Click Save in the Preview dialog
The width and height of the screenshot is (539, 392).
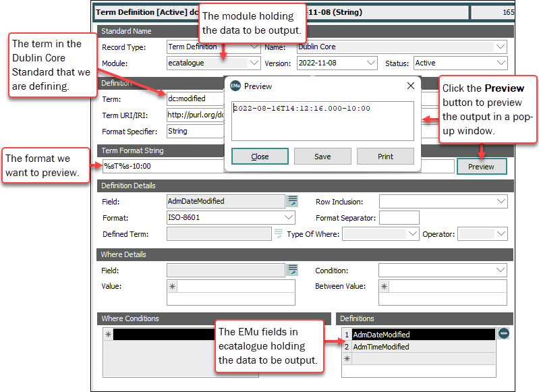[322, 157]
